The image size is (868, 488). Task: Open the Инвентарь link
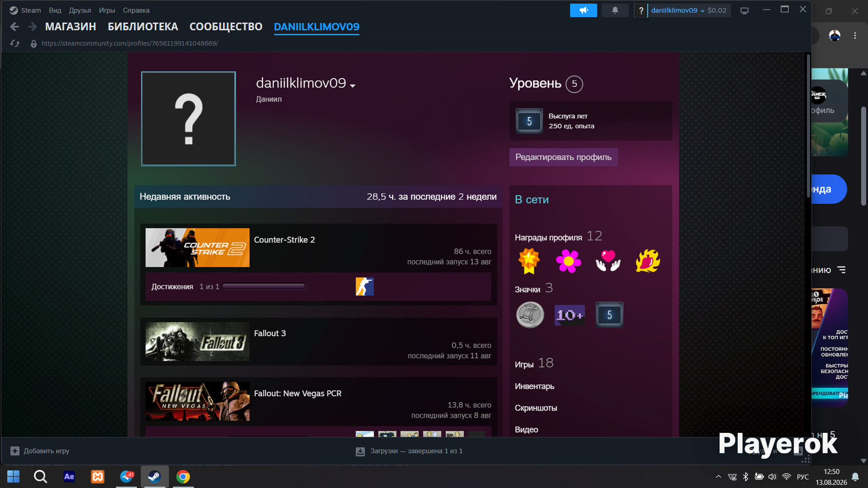coord(535,386)
